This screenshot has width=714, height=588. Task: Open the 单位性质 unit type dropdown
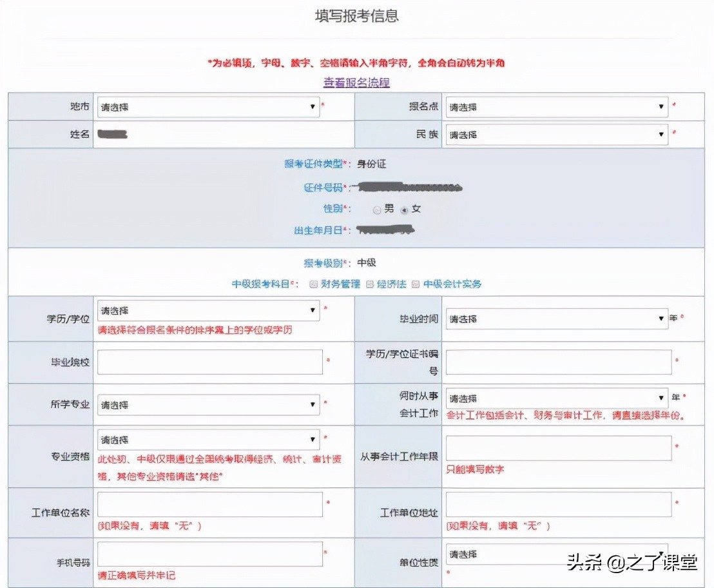click(x=554, y=554)
